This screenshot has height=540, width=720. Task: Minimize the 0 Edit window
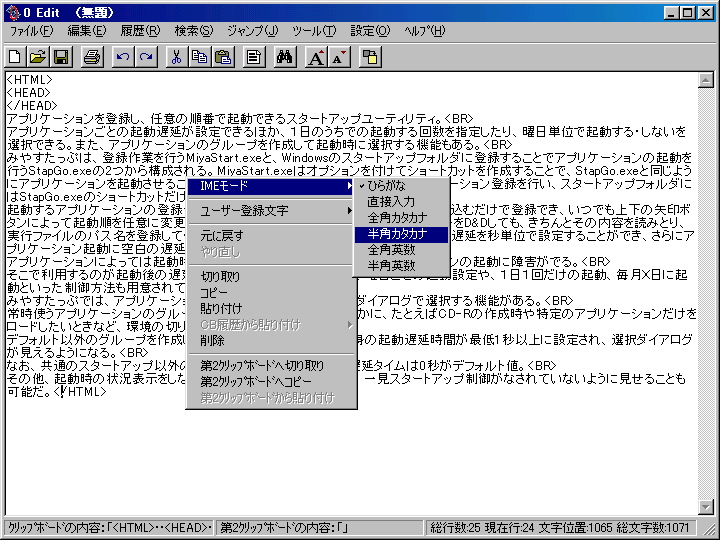(672, 13)
